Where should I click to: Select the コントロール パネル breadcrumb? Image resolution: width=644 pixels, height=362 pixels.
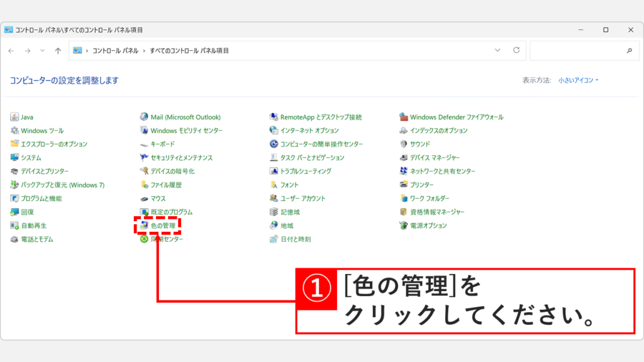tap(116, 51)
